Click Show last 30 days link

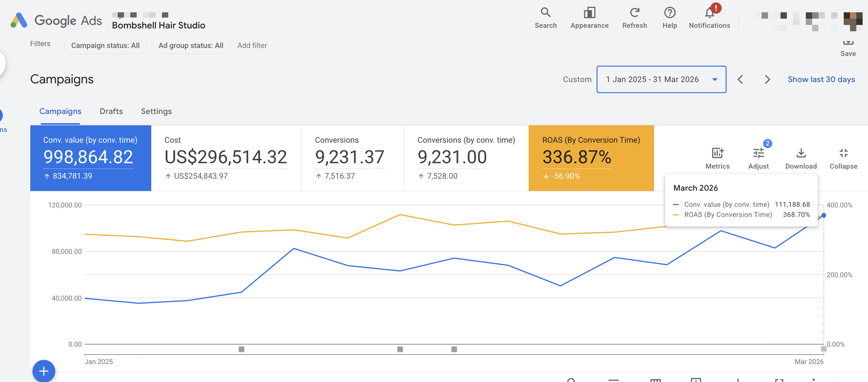(x=821, y=79)
